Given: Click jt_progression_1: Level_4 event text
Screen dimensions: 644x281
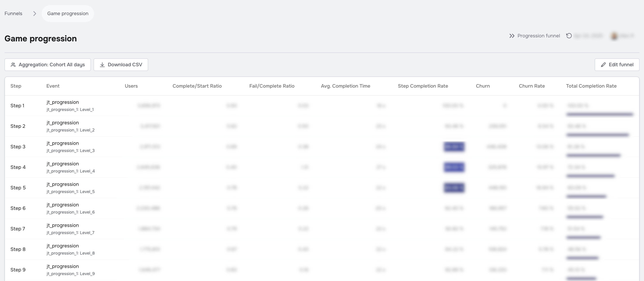Looking at the screenshot, I should (x=71, y=171).
